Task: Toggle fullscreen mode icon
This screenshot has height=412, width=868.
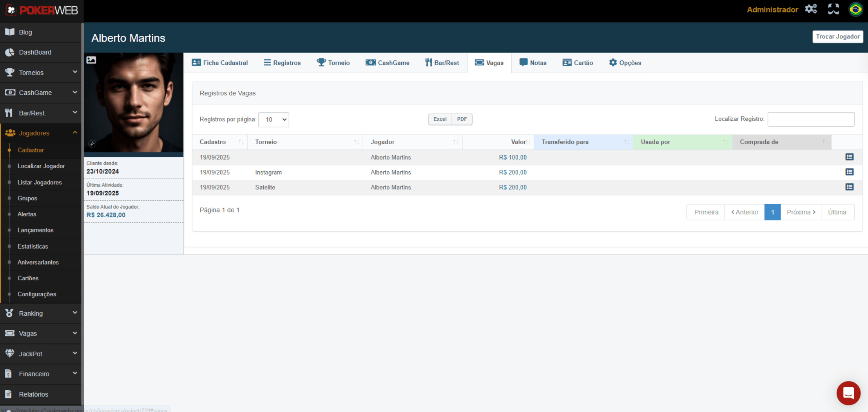Action: point(833,9)
